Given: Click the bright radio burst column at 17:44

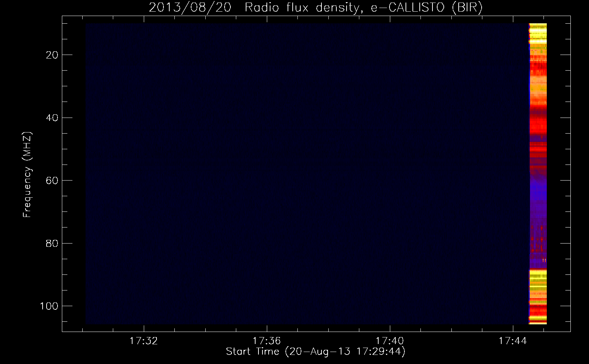Looking at the screenshot, I should point(538,174).
